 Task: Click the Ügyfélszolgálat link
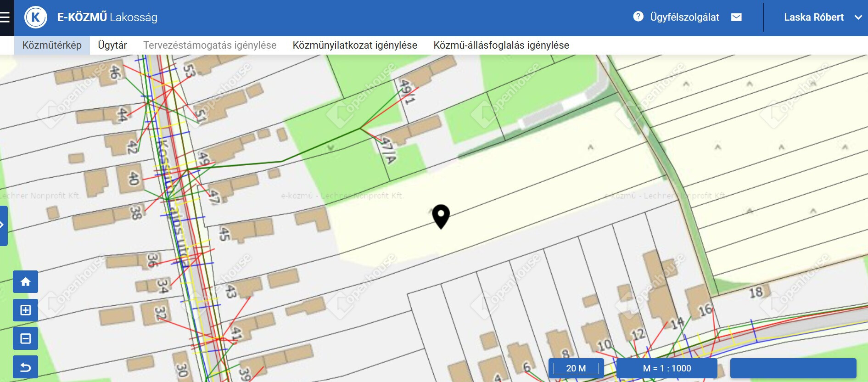(x=684, y=17)
